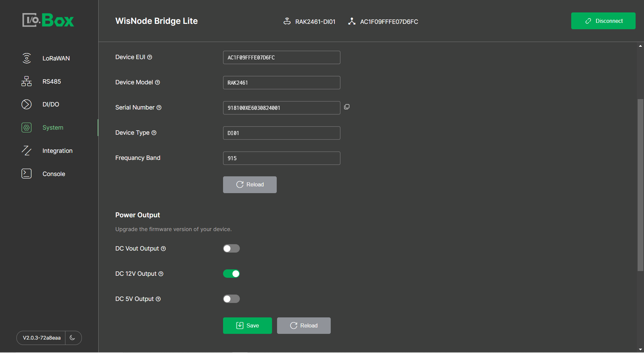
Task: Copy the serial number using copy icon
Action: point(347,107)
